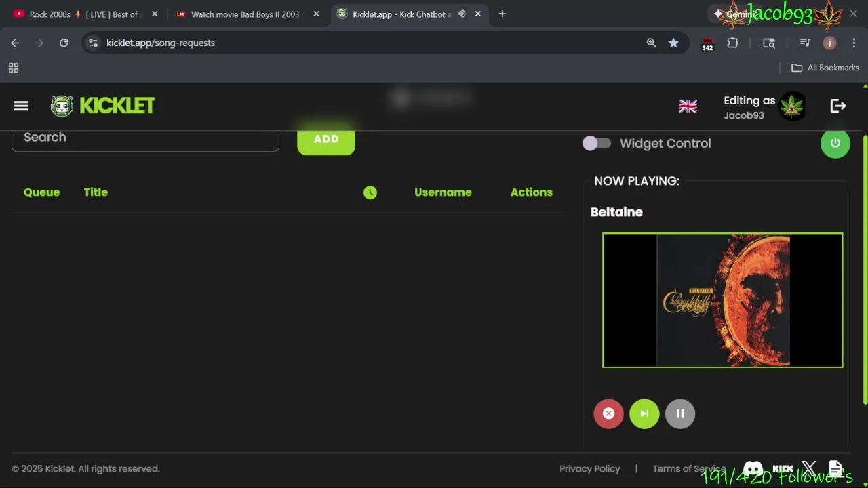Mute the Kicklet tab audio icon
Viewport: 868px width, 488px height.
click(461, 14)
